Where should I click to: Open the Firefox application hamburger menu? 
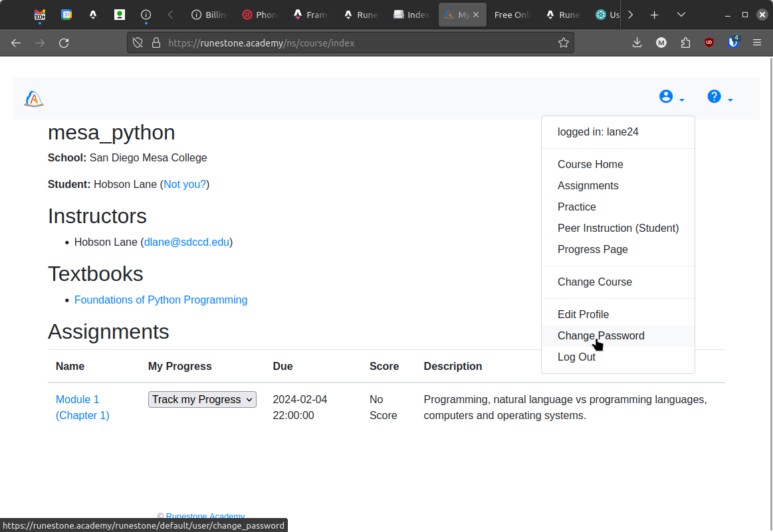(756, 43)
